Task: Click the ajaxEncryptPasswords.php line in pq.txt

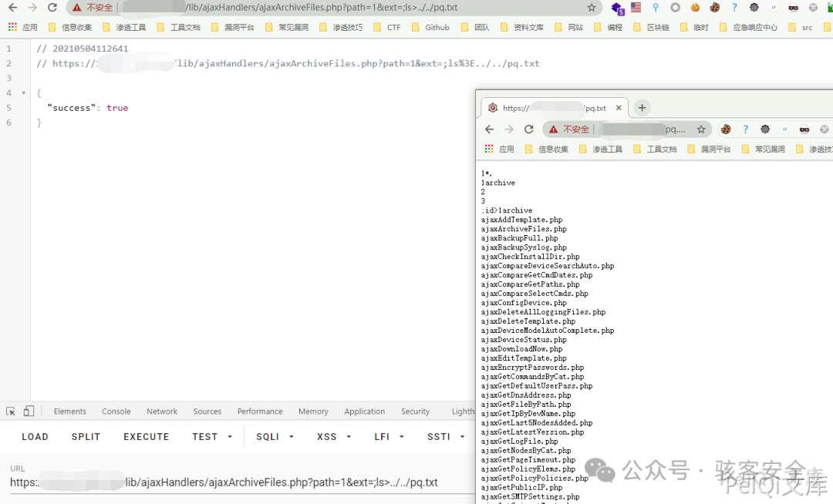Action: 532,368
